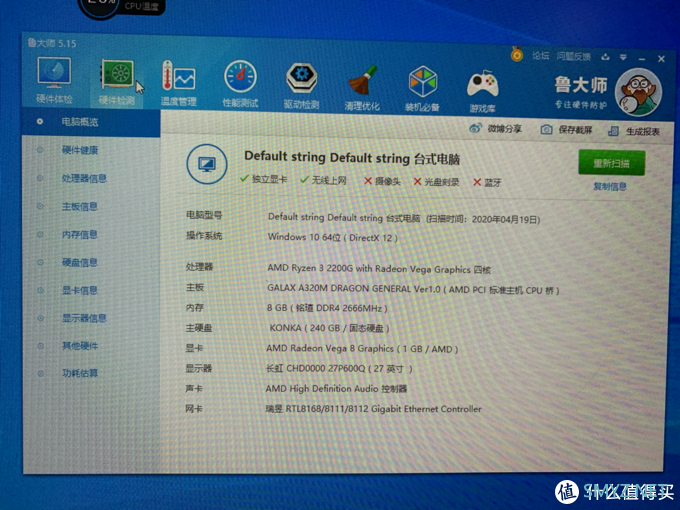Open 游戏库 gamepad icon
This screenshot has height=510, width=680.
483,90
